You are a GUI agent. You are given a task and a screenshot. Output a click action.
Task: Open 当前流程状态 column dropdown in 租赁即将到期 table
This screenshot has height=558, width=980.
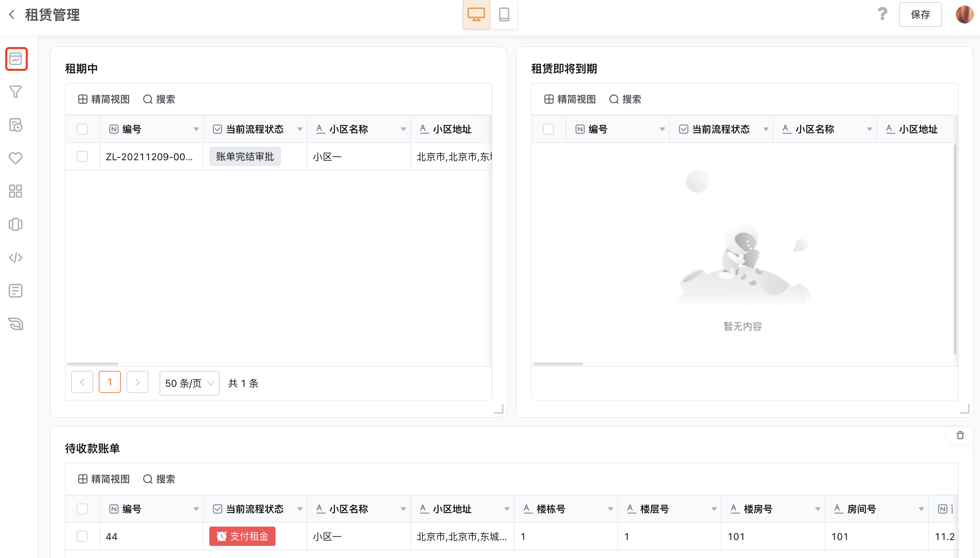click(x=766, y=129)
